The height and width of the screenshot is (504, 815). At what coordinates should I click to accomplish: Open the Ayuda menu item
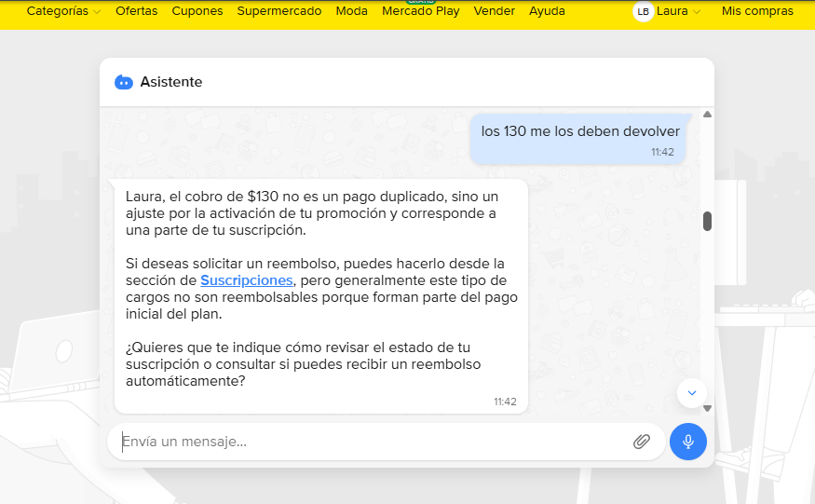tap(547, 11)
